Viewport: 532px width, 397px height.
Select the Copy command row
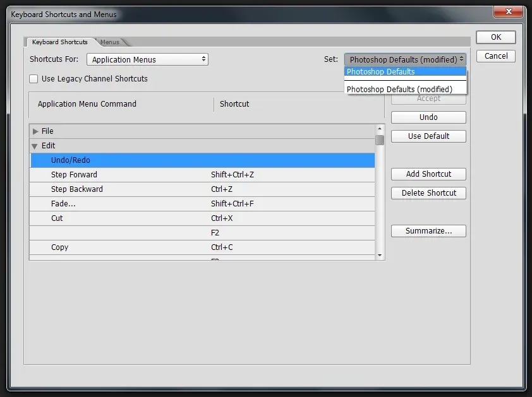coord(202,247)
